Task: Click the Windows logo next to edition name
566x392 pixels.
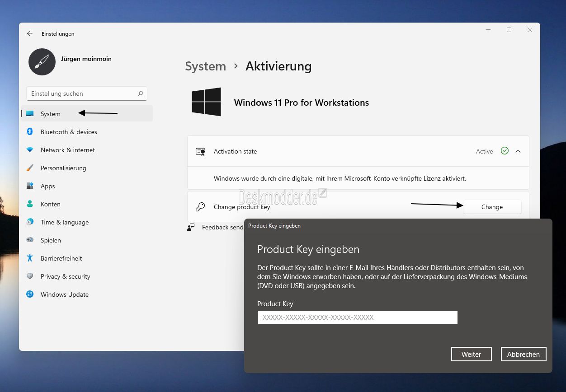Action: 207,102
